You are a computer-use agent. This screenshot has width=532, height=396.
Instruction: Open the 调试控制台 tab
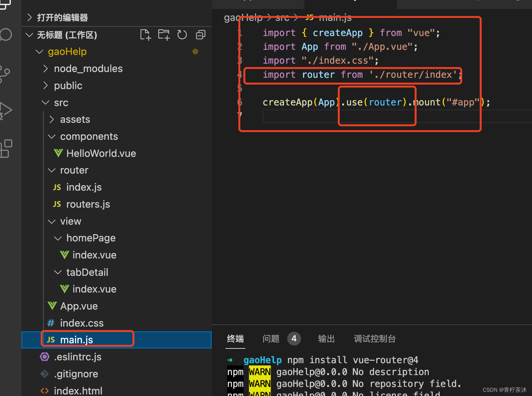click(374, 339)
